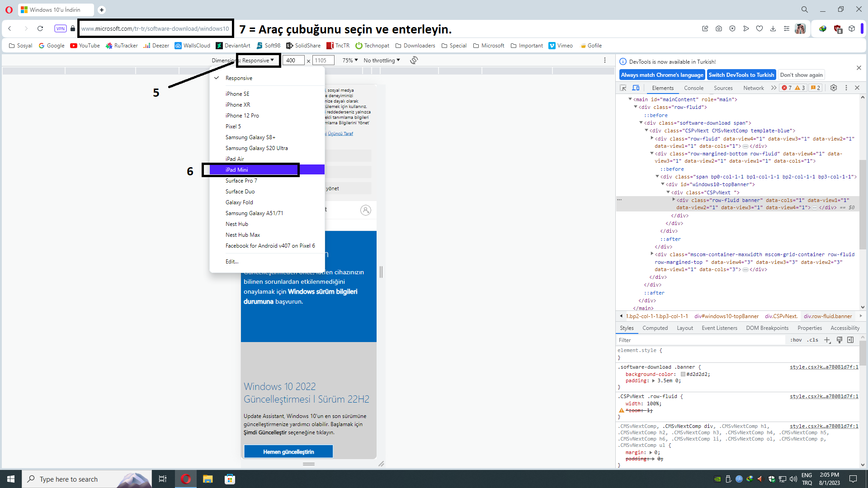This screenshot has width=868, height=488.
Task: Click the Opera VPN badge
Action: pyautogui.click(x=60, y=28)
